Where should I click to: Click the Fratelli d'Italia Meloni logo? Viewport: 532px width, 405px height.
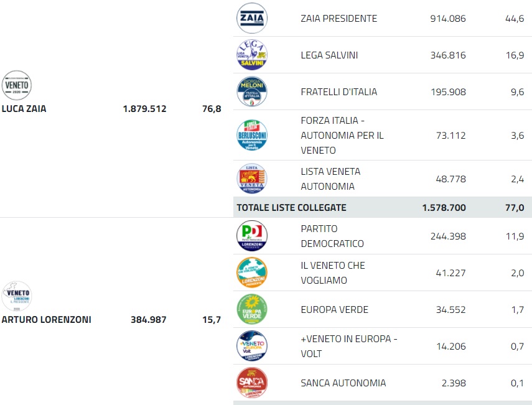point(252,91)
